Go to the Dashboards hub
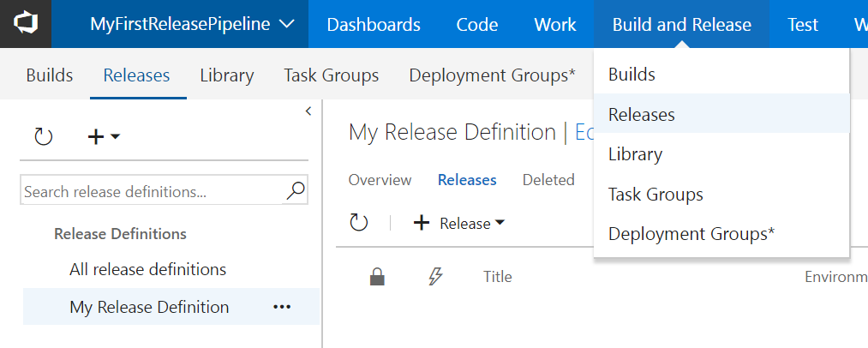 tap(374, 24)
